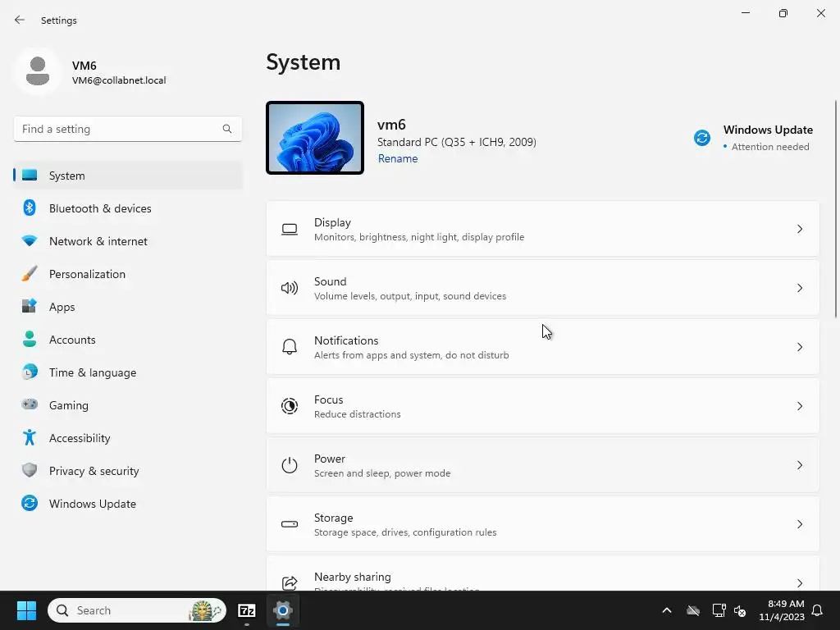This screenshot has width=840, height=630.
Task: Expand the Notifications settings chevron
Action: [x=799, y=347]
